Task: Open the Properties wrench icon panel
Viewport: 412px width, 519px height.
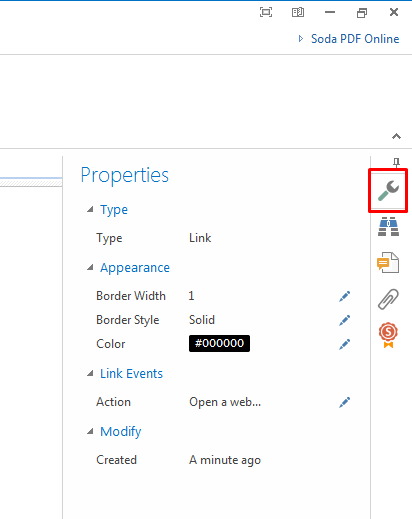Action: 388,190
